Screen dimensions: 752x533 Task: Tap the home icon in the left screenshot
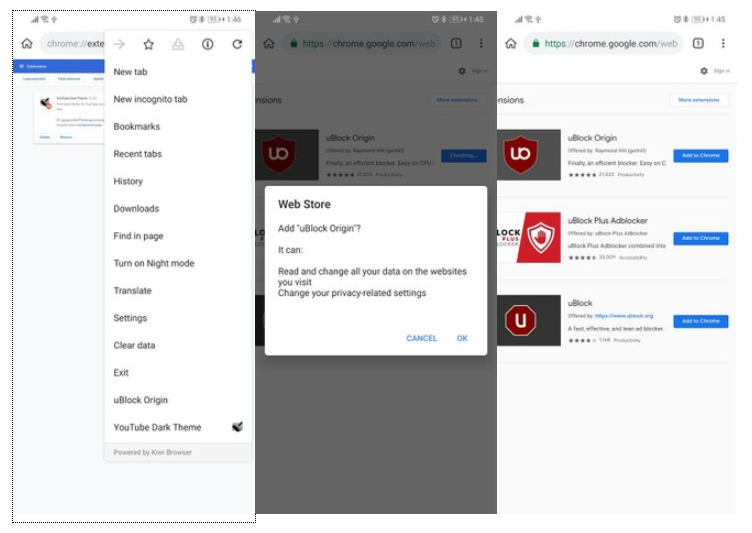pyautogui.click(x=27, y=44)
